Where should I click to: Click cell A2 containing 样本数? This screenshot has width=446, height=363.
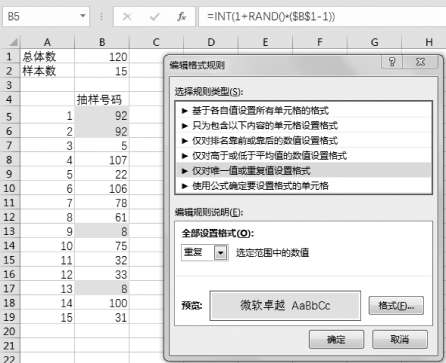coord(47,71)
